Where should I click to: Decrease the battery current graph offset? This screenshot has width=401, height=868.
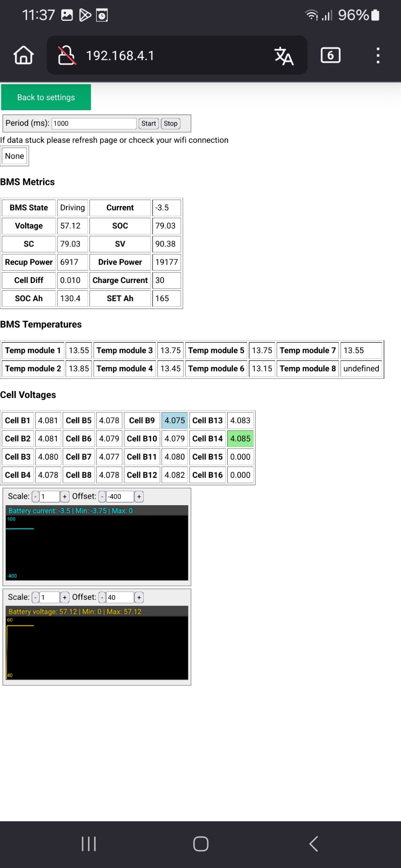coord(102,496)
